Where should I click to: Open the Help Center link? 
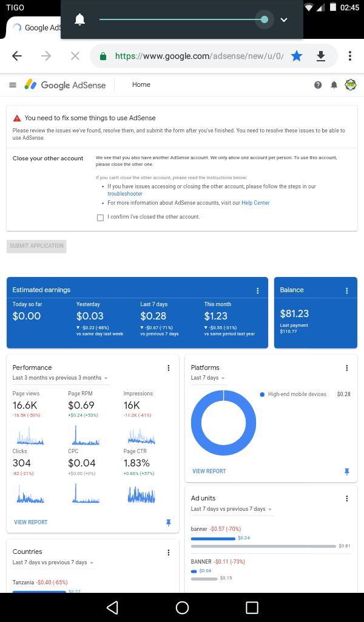[x=255, y=203]
